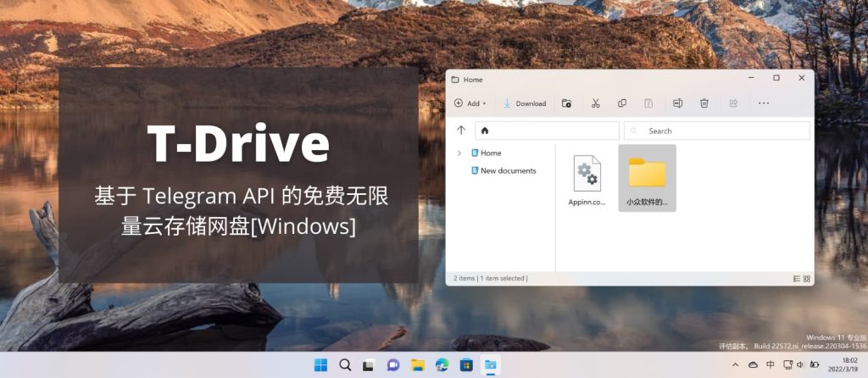Switch to list details view
The width and height of the screenshot is (868, 378).
click(796, 278)
